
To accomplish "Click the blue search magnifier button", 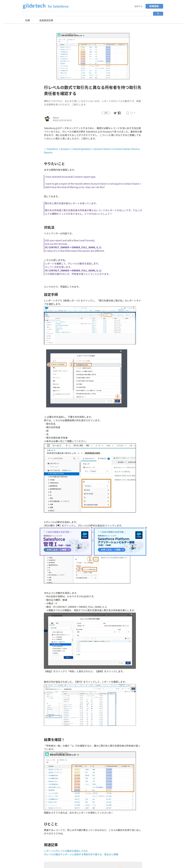I will click(x=158, y=14).
